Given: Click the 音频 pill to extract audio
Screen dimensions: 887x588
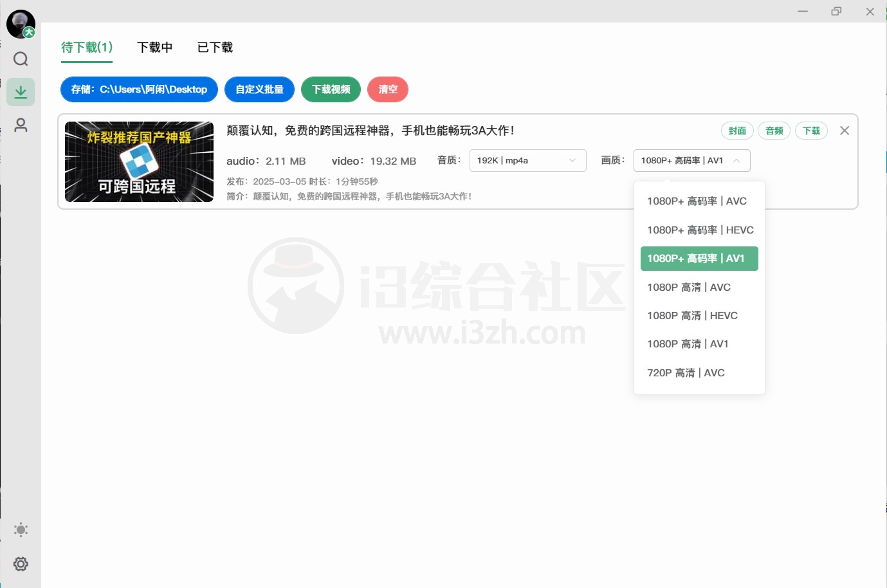Looking at the screenshot, I should click(x=774, y=131).
